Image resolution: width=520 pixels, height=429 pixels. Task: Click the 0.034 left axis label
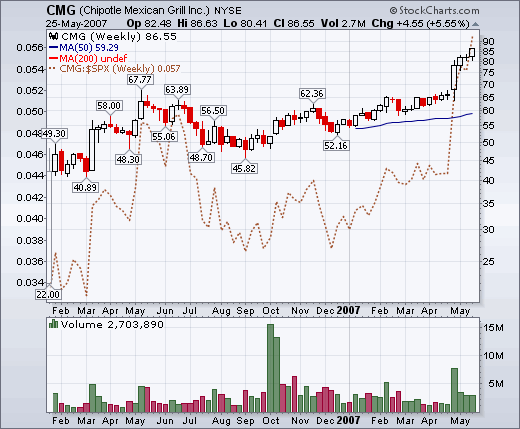(30, 283)
